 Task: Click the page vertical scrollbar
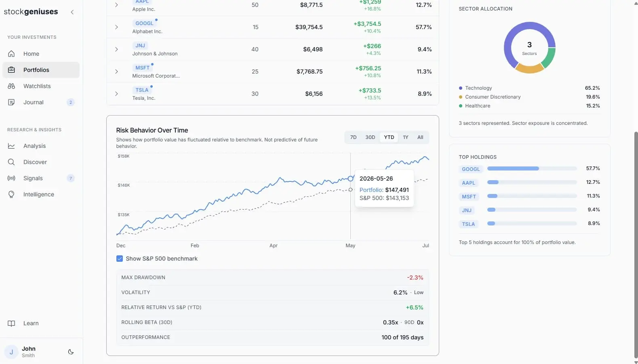click(x=636, y=245)
